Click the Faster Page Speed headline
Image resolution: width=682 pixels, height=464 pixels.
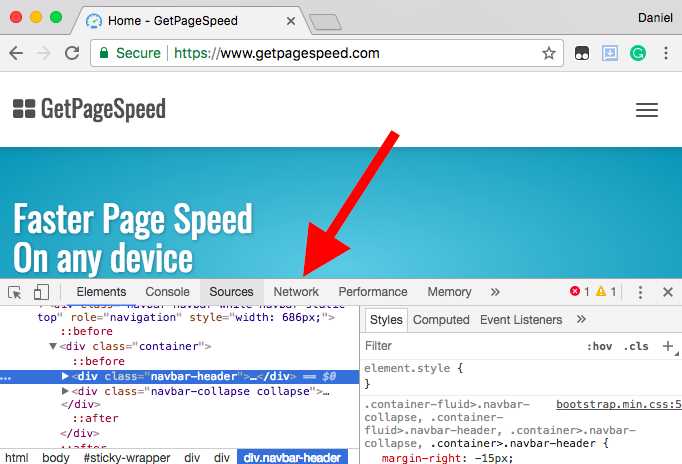pos(133,219)
